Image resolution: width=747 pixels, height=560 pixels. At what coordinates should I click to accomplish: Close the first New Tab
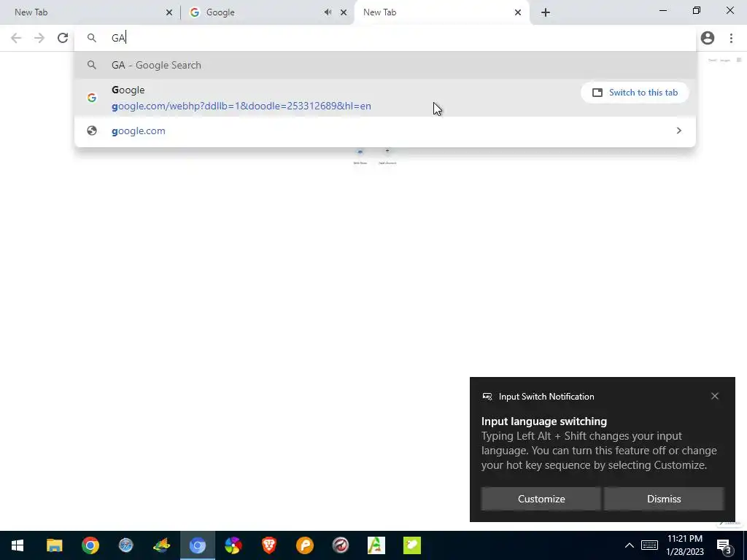click(x=169, y=12)
